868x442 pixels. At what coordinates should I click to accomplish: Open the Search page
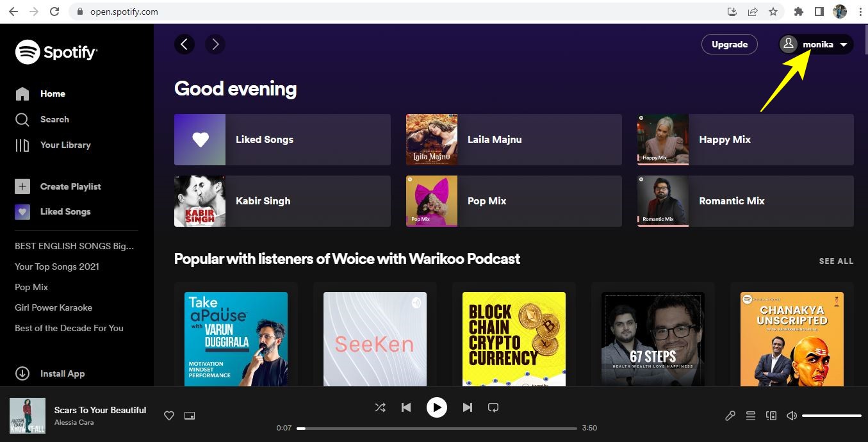tap(54, 119)
